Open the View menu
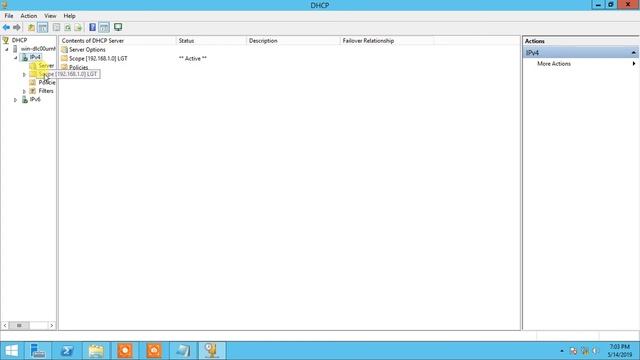Image resolution: width=640 pixels, height=360 pixels. 50,16
